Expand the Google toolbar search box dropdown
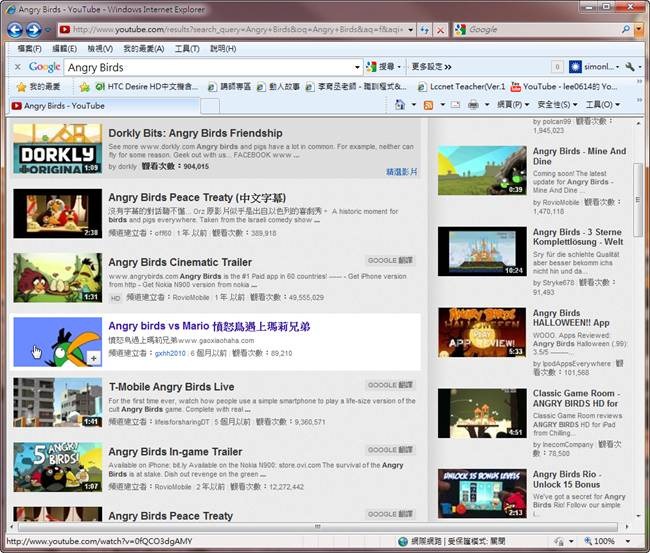The image size is (650, 553). click(x=357, y=67)
